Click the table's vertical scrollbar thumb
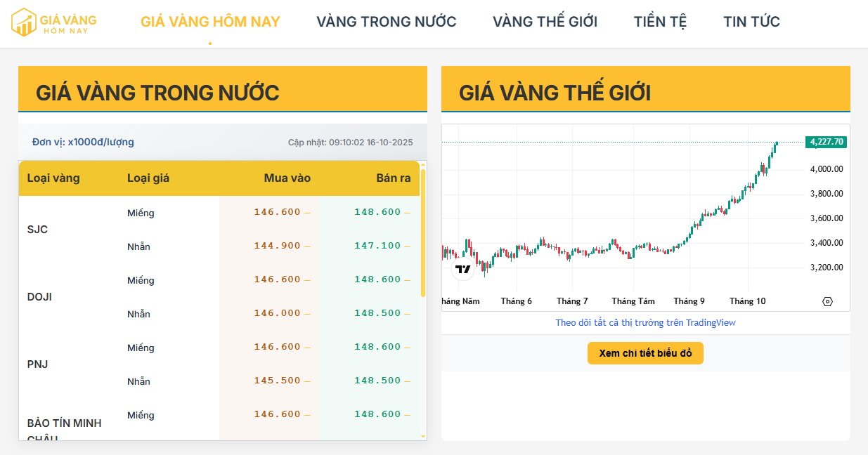 [423, 232]
